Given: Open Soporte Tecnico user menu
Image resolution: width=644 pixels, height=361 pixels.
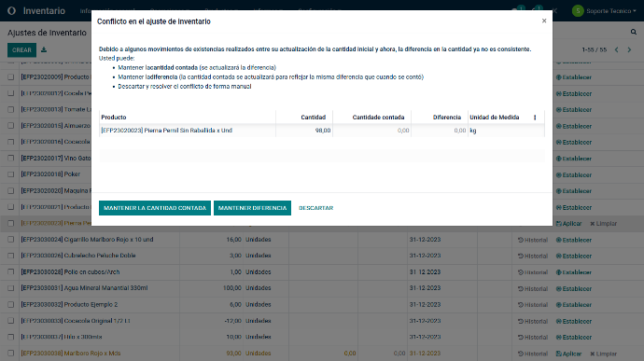Looking at the screenshot, I should [604, 10].
